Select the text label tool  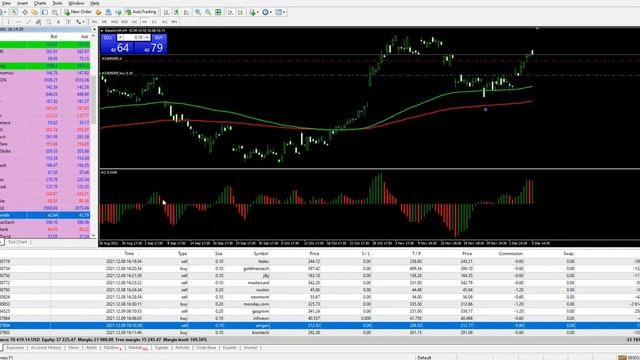68,22
